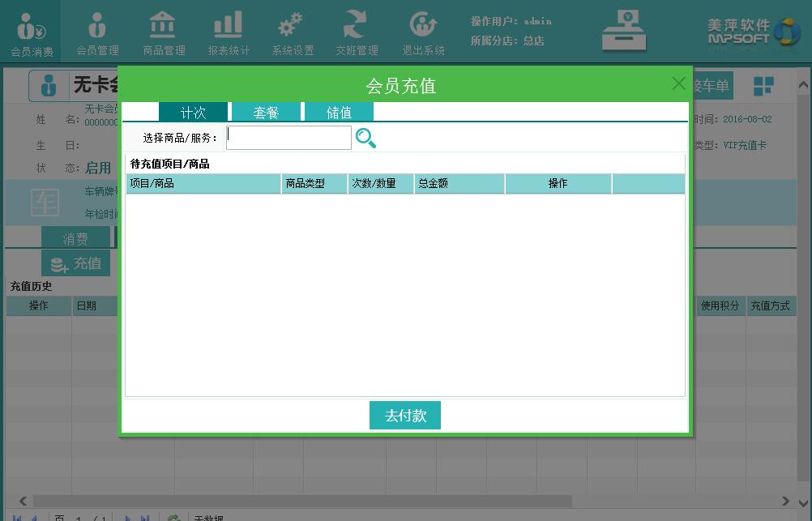Open 商品管理 product management module
Screen dimensions: 812x521
164,34
